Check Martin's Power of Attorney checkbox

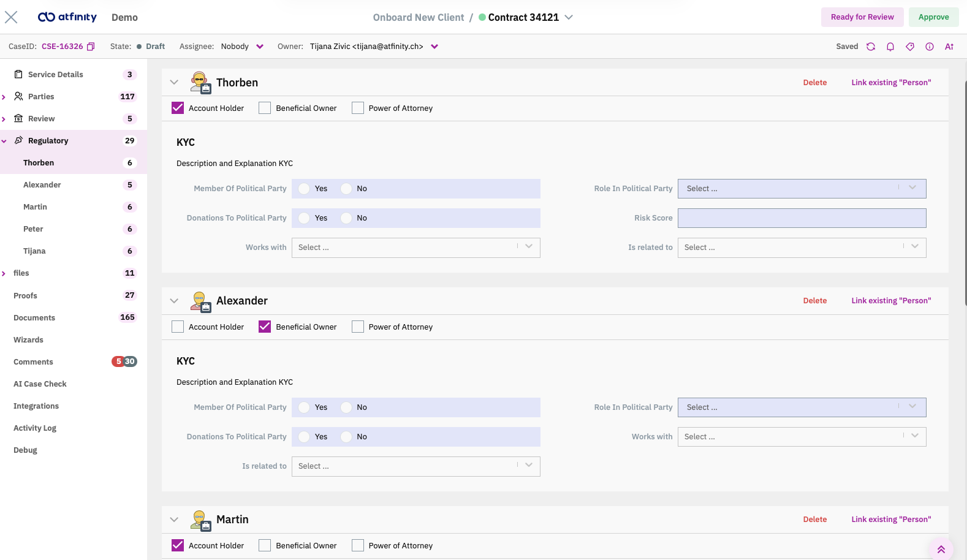pyautogui.click(x=358, y=545)
